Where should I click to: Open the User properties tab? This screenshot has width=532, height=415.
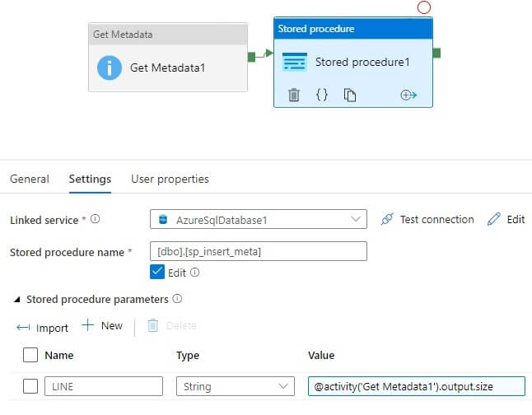click(x=170, y=179)
